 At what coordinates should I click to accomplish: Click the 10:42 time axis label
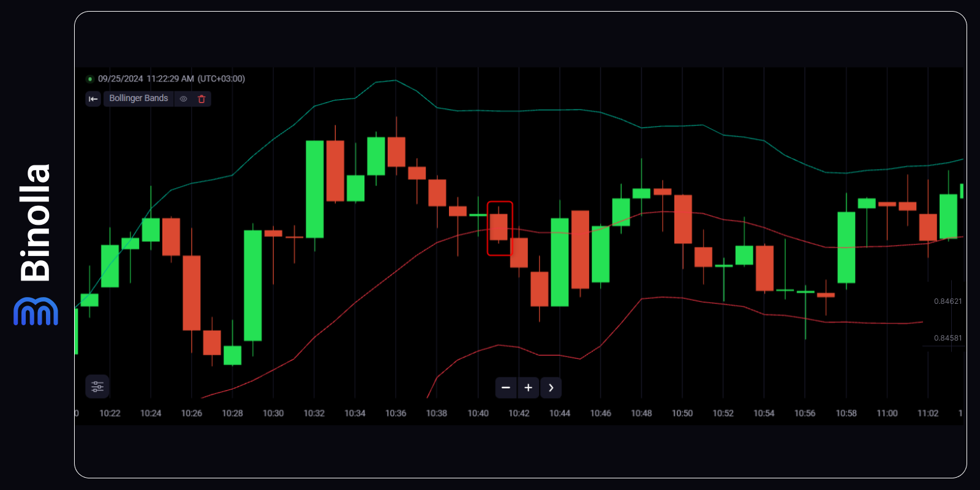tap(519, 413)
